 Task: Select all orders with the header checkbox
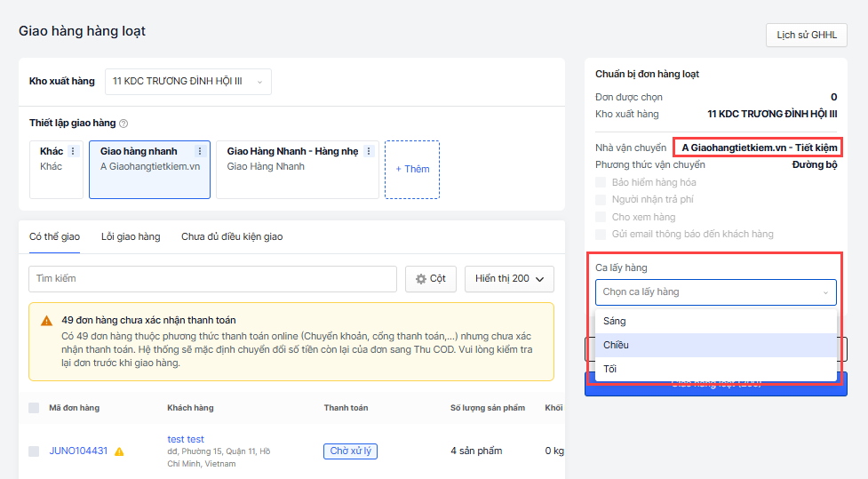pyautogui.click(x=34, y=408)
